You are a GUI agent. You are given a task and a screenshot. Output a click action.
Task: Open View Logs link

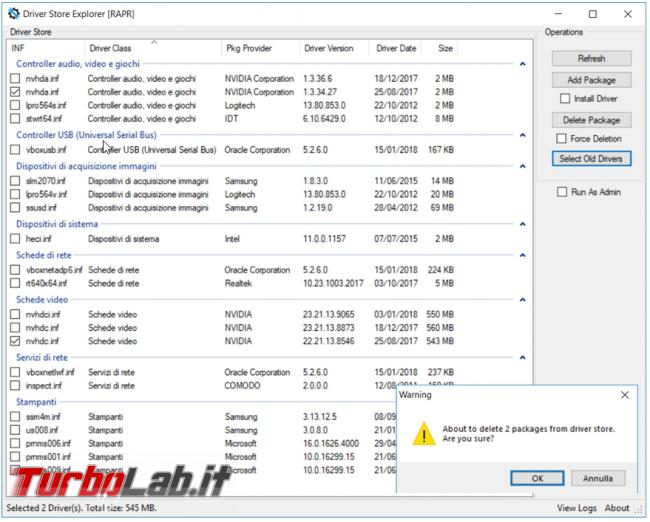[577, 508]
